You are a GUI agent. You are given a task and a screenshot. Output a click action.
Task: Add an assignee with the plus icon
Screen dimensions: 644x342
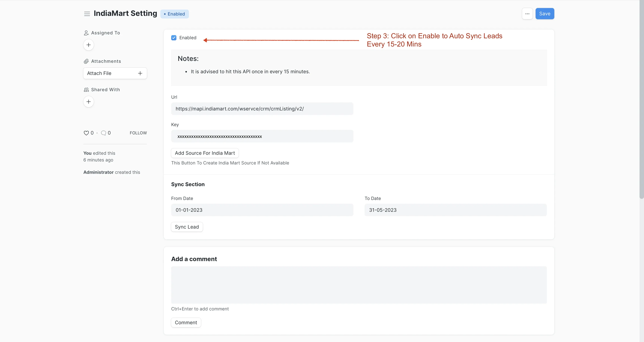tap(89, 45)
